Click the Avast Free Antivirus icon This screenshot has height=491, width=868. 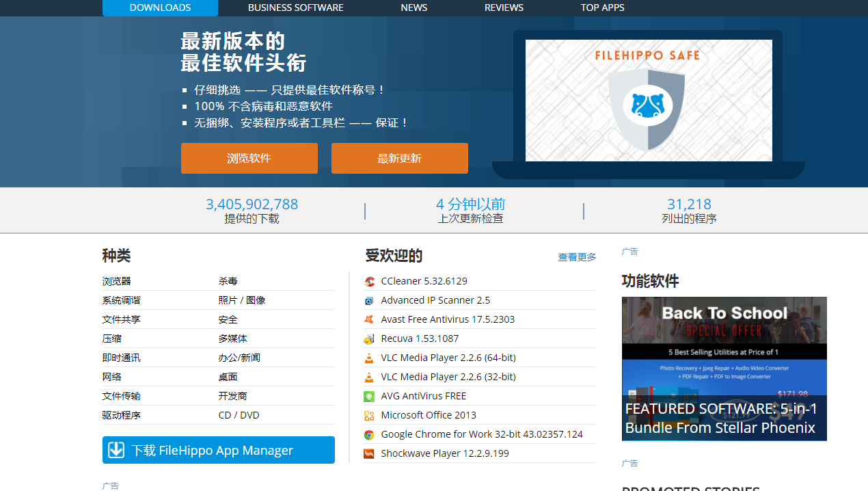[369, 319]
